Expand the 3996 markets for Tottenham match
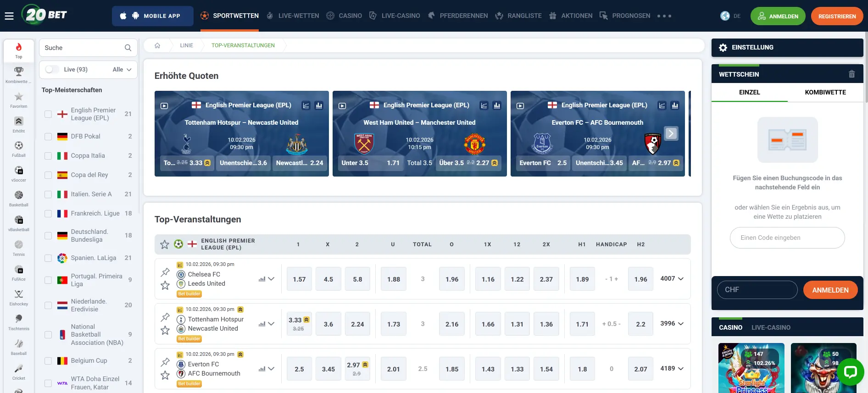 pyautogui.click(x=672, y=324)
